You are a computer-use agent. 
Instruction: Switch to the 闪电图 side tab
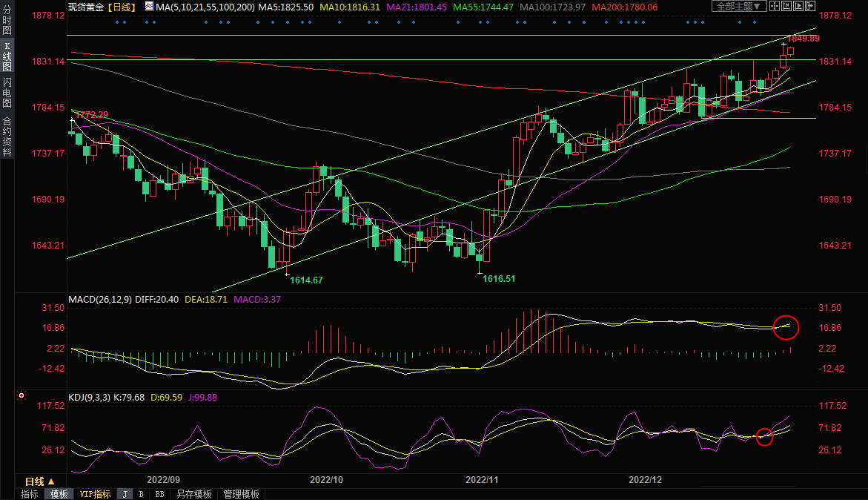point(7,92)
